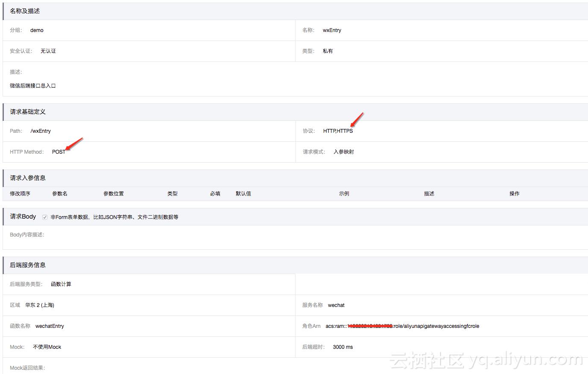Viewport: 588px width, 374px height.
Task: Click the 默认值 column header
Action: coord(243,194)
